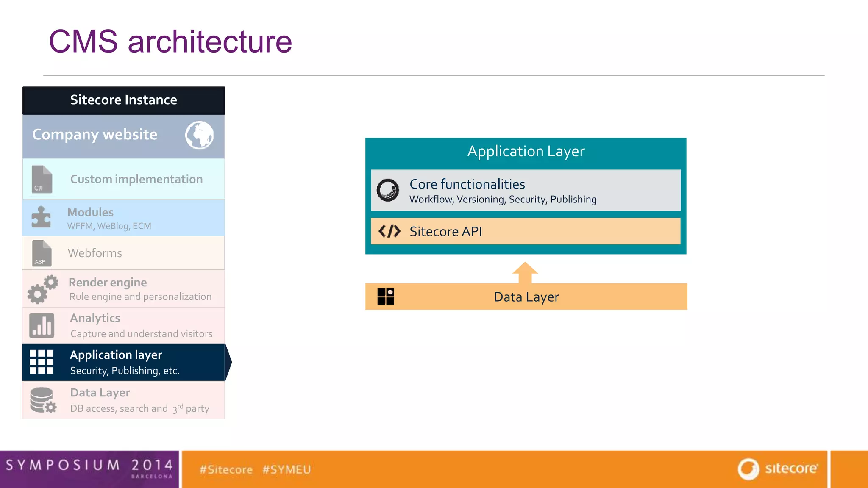The height and width of the screenshot is (488, 868).
Task: Click the C# file icon
Action: [42, 180]
